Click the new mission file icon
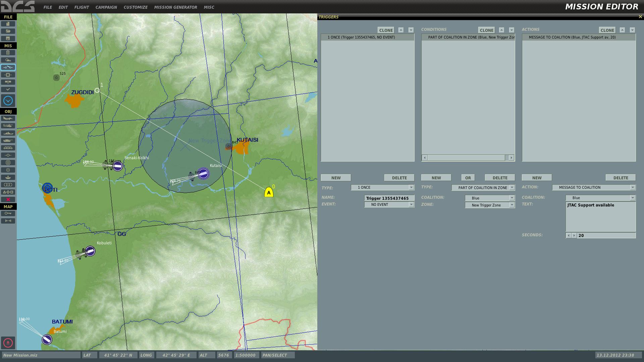 pyautogui.click(x=8, y=24)
